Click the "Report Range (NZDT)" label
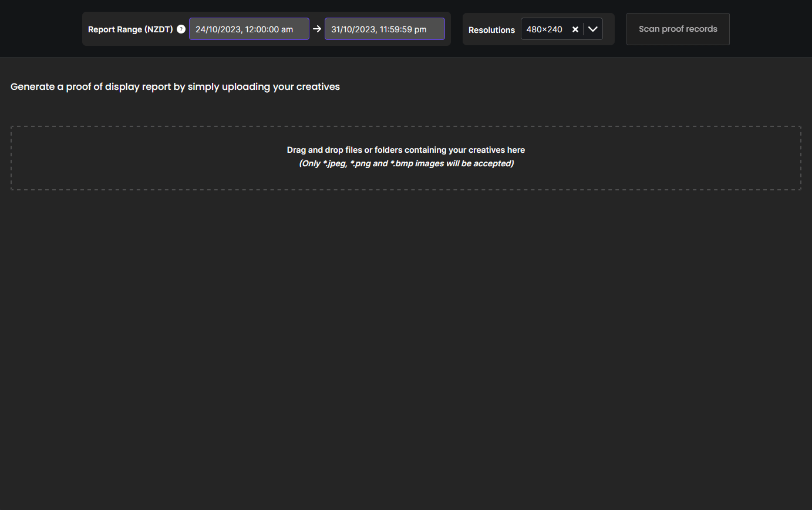Screen dimensions: 812x510 click(130, 29)
